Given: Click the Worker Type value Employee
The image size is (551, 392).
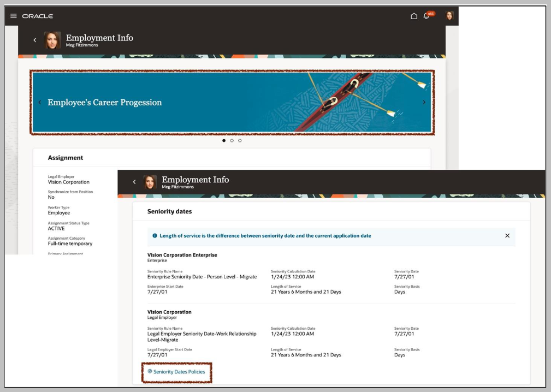Looking at the screenshot, I should click(x=58, y=213).
